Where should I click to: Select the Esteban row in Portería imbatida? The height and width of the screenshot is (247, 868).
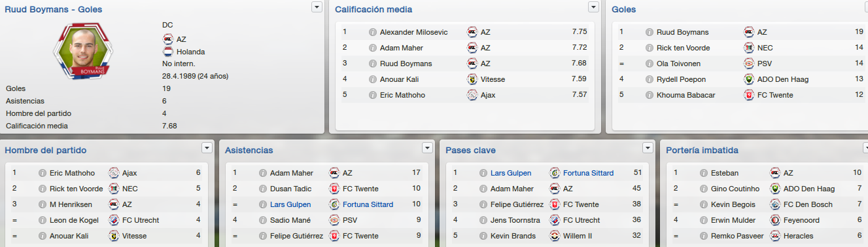click(767, 173)
